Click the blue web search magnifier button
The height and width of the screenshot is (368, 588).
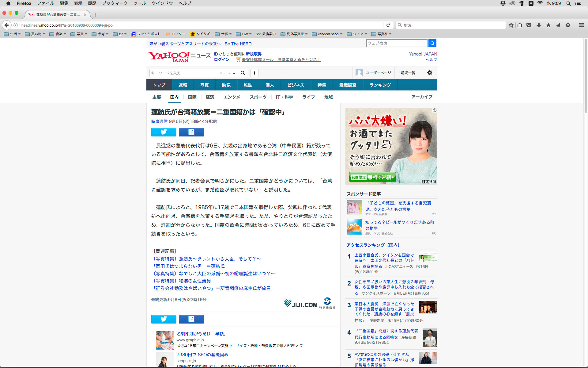432,44
